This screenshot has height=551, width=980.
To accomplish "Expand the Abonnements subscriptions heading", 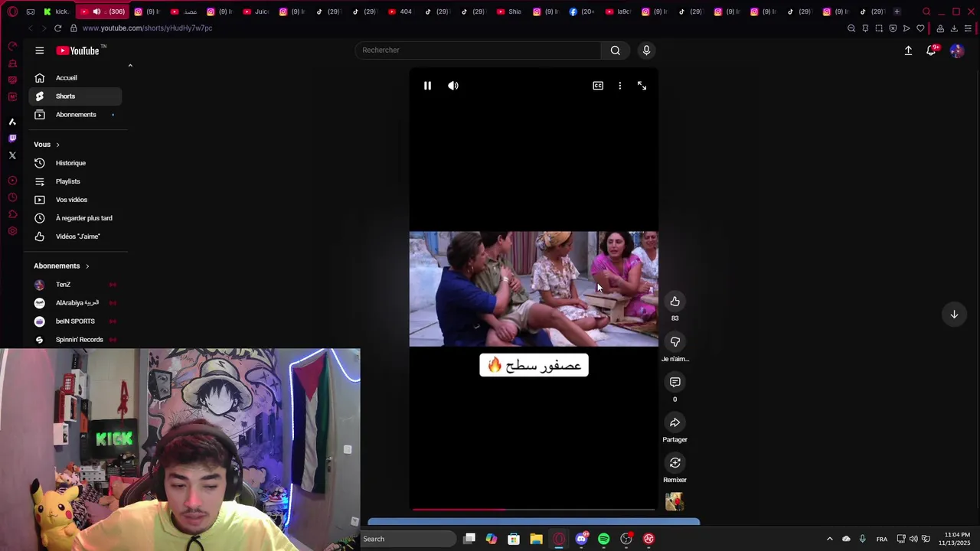I will tap(62, 266).
